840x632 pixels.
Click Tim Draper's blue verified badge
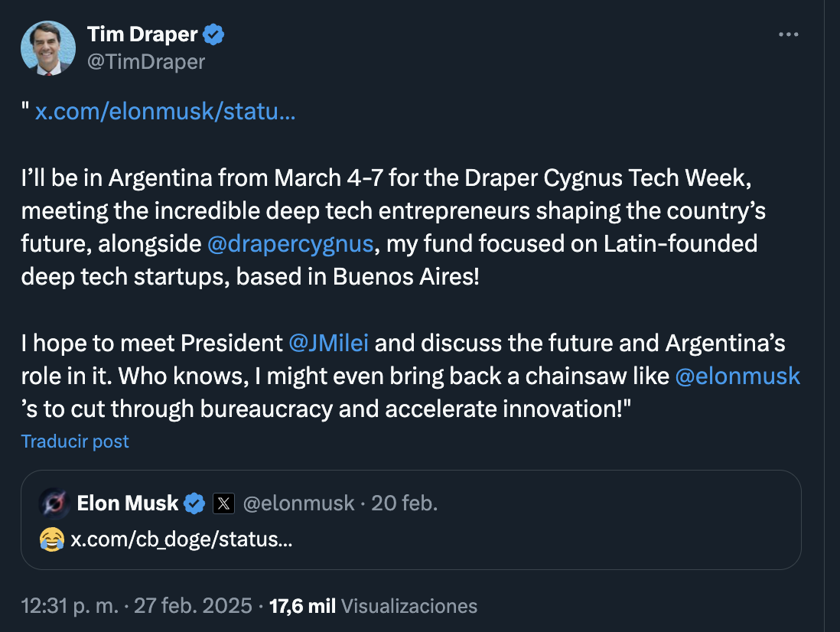[213, 34]
